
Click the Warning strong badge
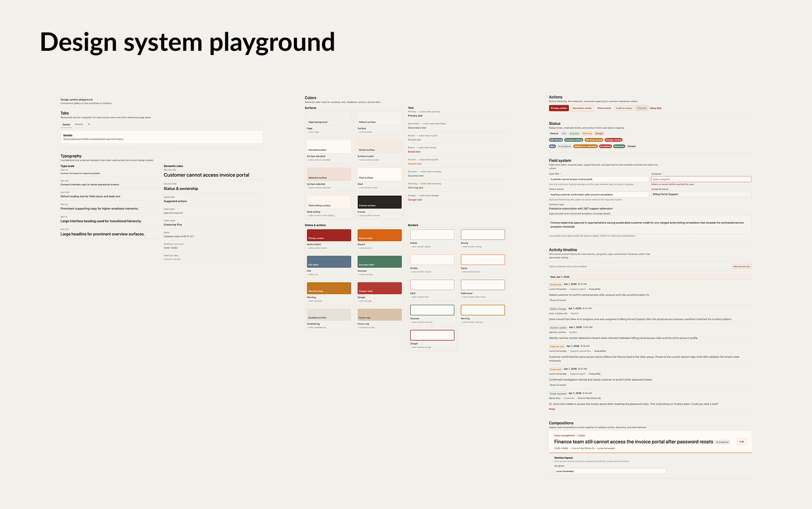pyautogui.click(x=594, y=140)
